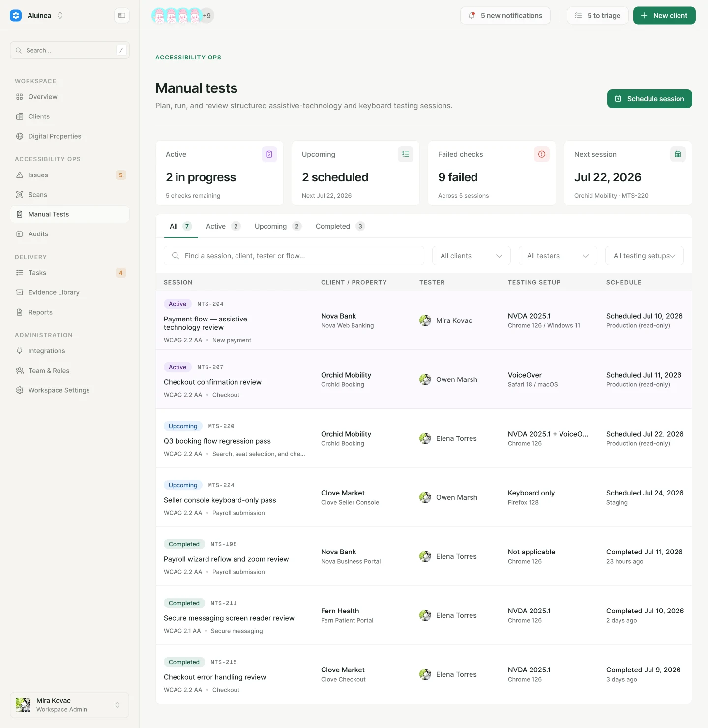Focus the Find a session search field
Viewport: 708px width, 728px height.
(294, 256)
